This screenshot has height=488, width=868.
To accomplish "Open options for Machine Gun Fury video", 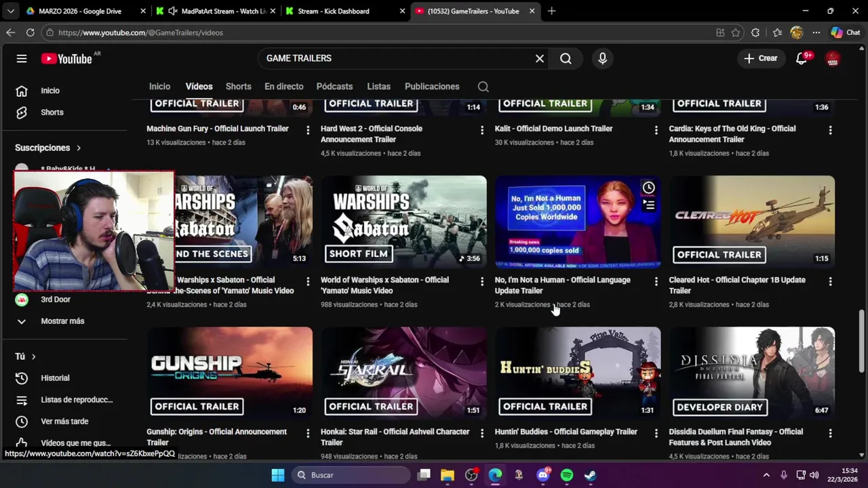I will 308,129.
